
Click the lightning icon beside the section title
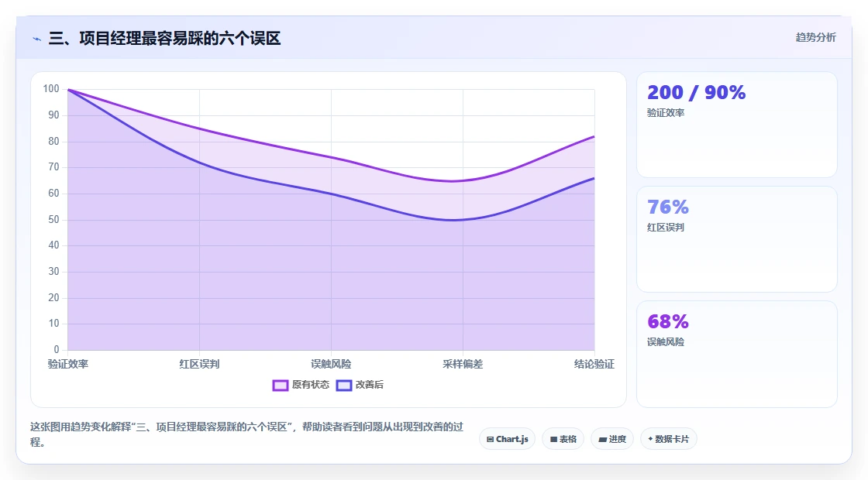37,39
